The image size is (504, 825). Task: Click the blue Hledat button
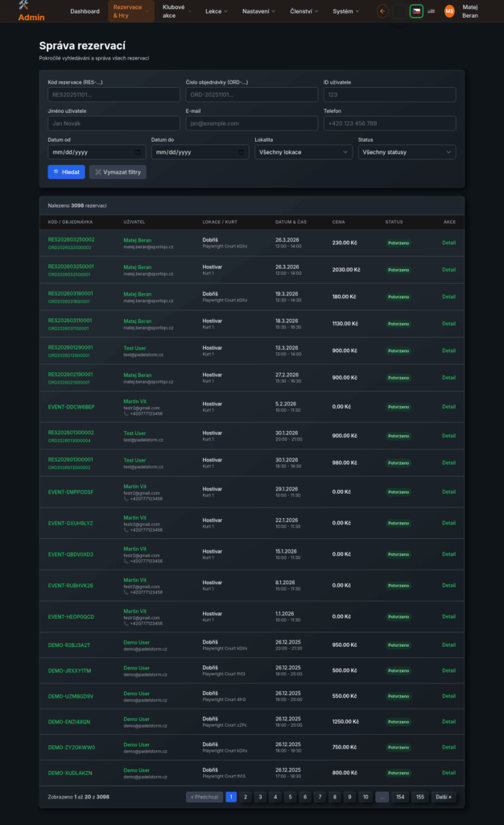pos(66,172)
